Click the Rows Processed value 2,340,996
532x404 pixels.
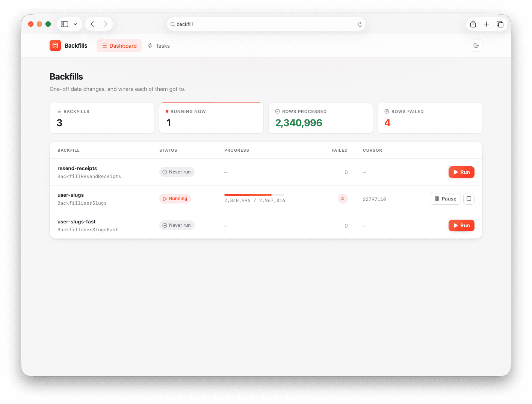(x=299, y=123)
